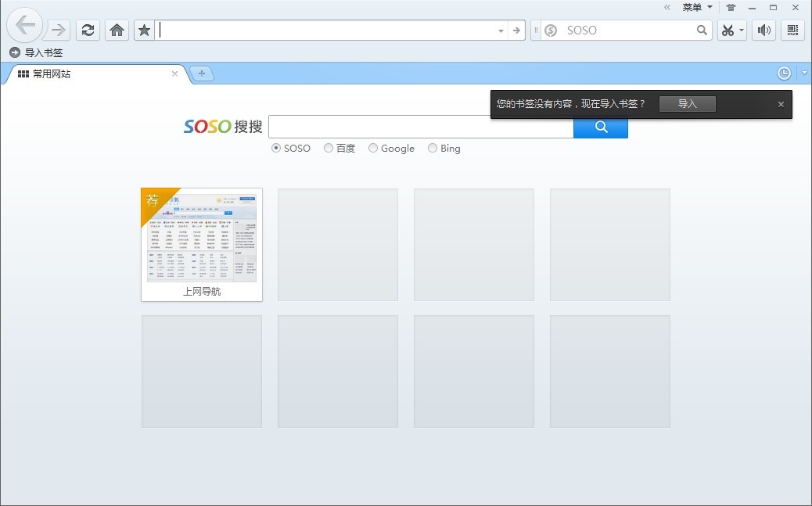Screen dimensions: 812x506
Task: Click the blue search button
Action: (601, 128)
